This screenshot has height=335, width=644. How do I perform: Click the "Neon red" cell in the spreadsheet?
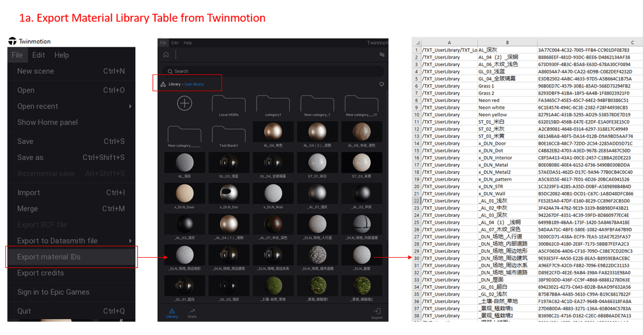[507, 100]
